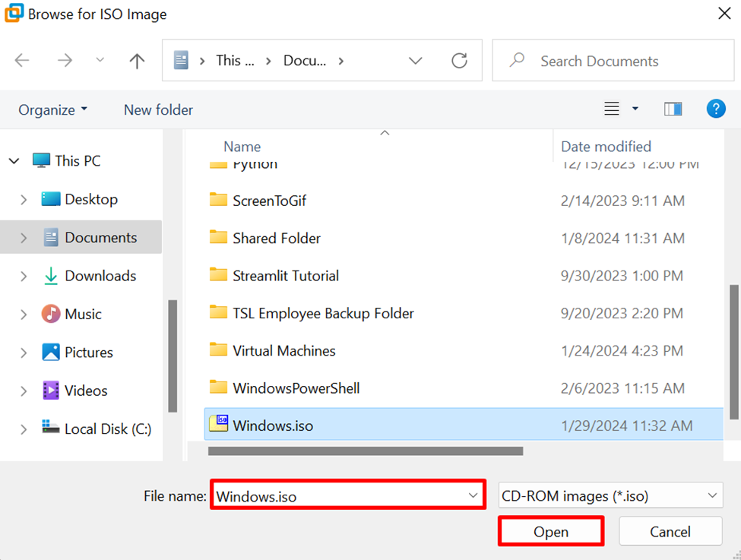Click the file list vertical scrollbar
Viewport: 741px width, 560px height.
[x=733, y=352]
